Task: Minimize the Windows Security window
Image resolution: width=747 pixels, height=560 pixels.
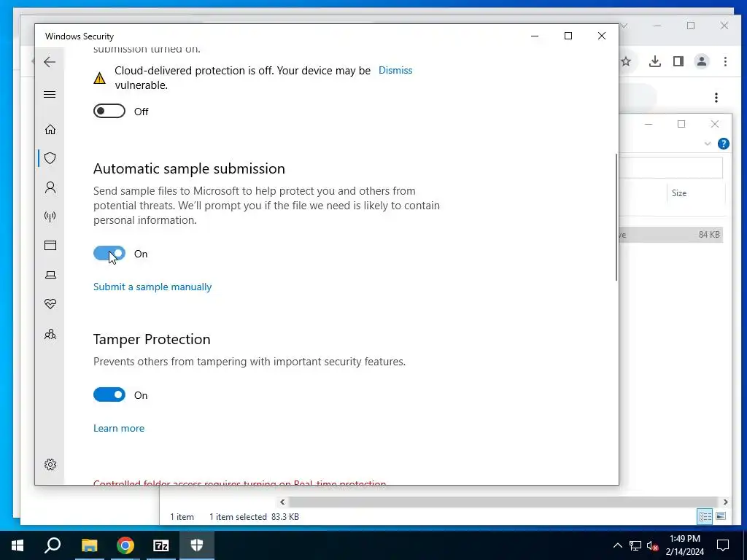Action: (535, 36)
